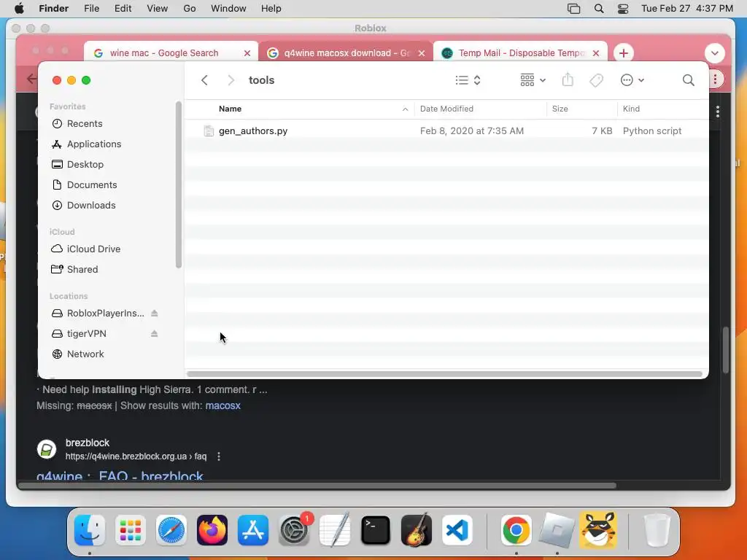The height and width of the screenshot is (560, 747).
Task: Open the View menu
Action: pos(158,9)
